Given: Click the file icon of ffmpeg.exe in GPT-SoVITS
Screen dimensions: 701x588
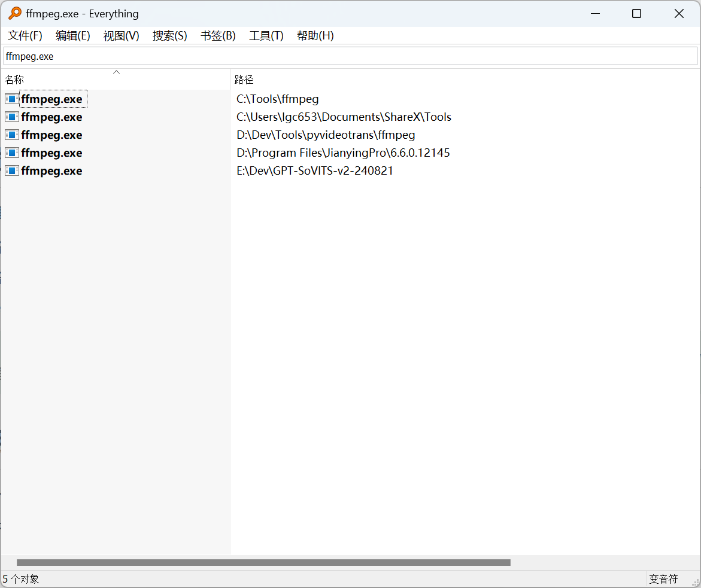Looking at the screenshot, I should [12, 170].
